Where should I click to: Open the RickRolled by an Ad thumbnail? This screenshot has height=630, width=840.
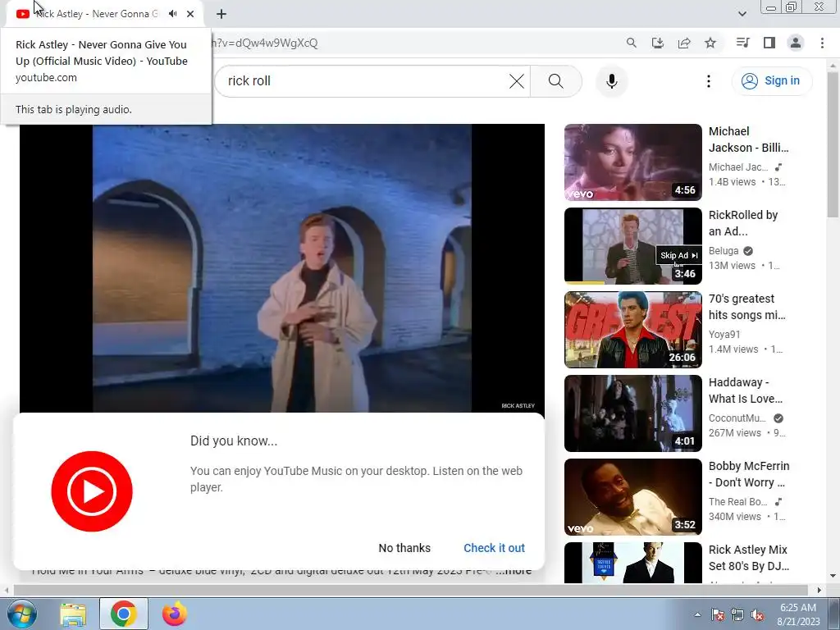(632, 246)
